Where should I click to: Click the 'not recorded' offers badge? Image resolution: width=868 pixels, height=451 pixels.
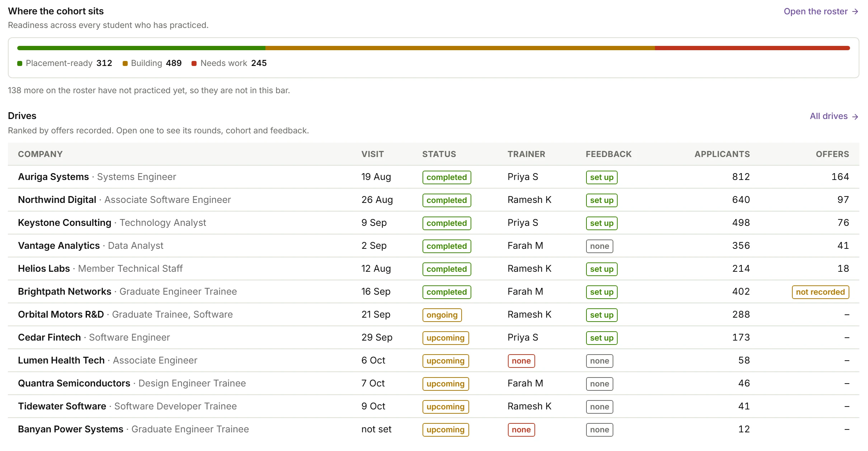click(820, 292)
